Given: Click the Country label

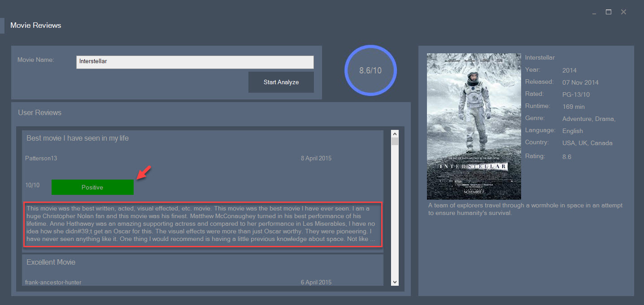Looking at the screenshot, I should 537,142.
